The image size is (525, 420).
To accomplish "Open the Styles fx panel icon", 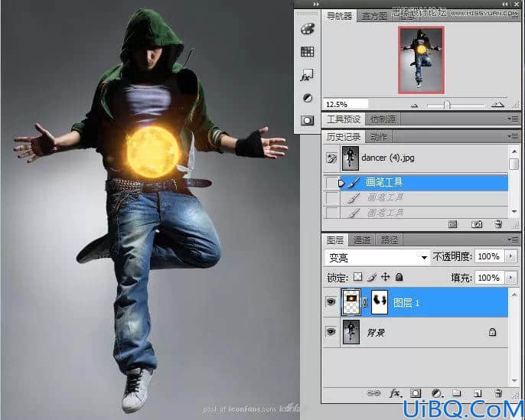I will pyautogui.click(x=307, y=75).
